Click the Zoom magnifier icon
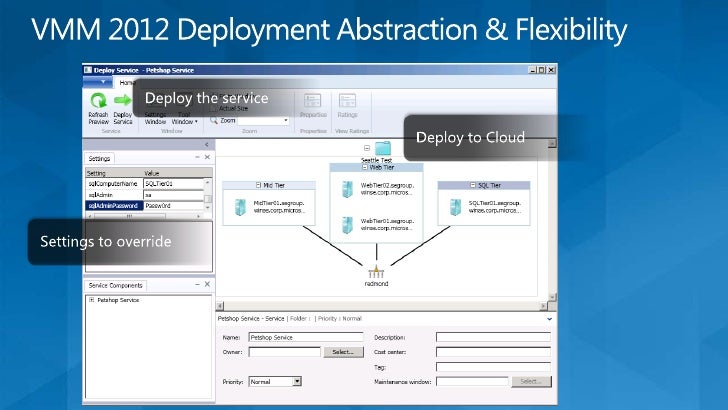The height and width of the screenshot is (410, 728). [x=214, y=120]
